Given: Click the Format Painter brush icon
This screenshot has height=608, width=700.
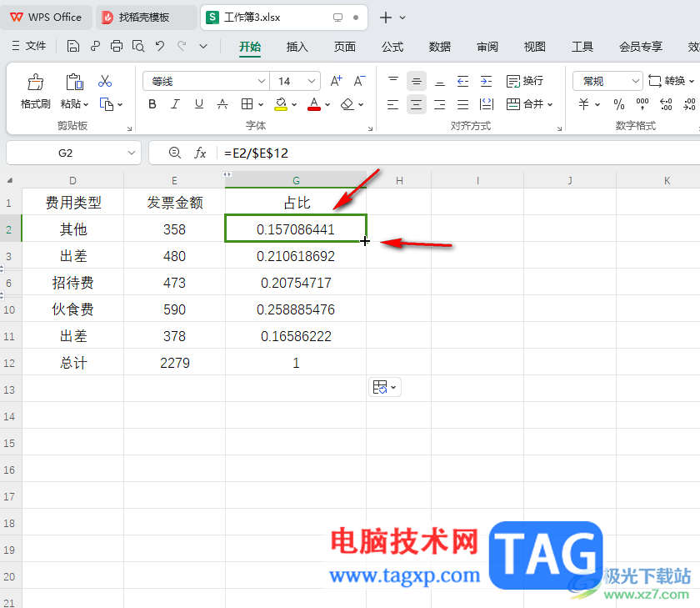Looking at the screenshot, I should click(35, 83).
